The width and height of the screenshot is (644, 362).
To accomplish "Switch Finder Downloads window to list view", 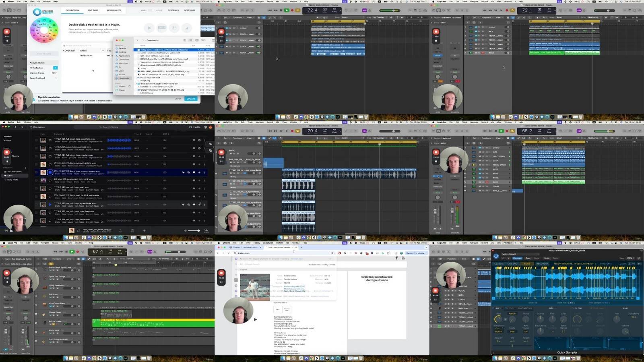I will 190,40.
